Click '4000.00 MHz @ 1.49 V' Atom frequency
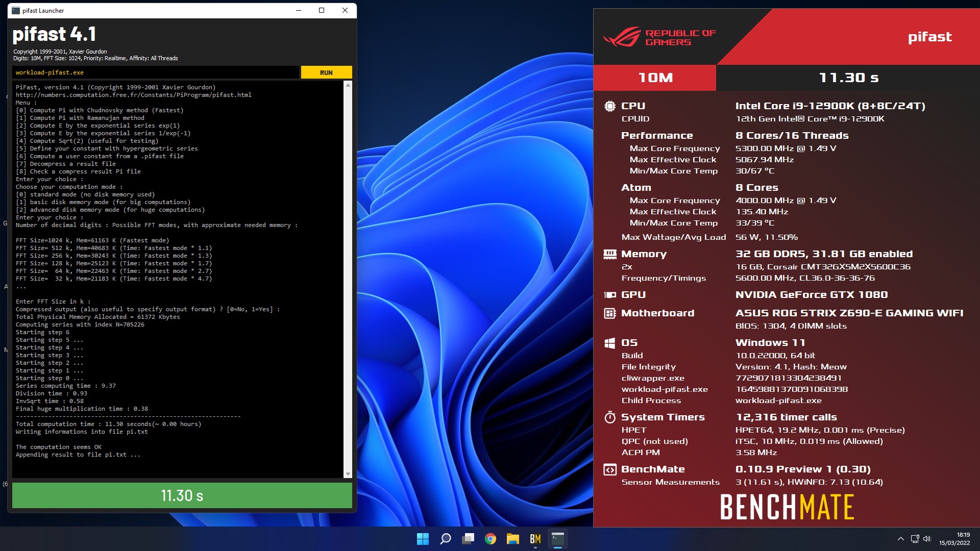This screenshot has height=551, width=980. (786, 201)
